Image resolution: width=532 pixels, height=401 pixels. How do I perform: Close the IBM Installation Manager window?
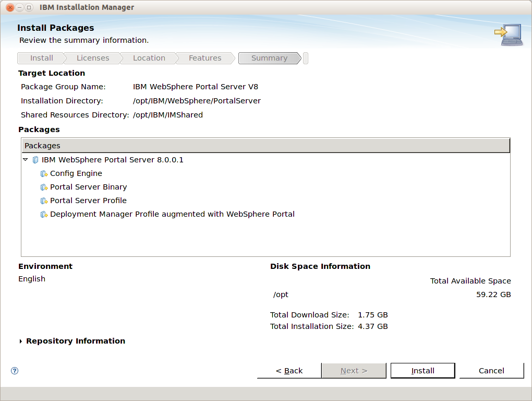coord(10,7)
